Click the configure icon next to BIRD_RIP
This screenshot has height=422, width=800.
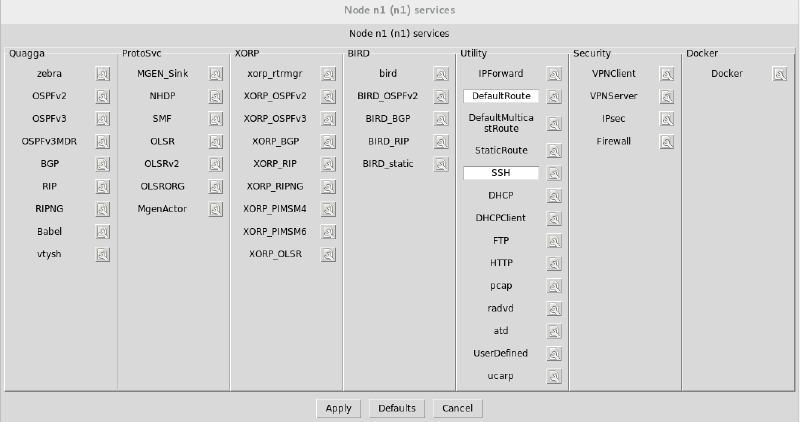point(440,142)
